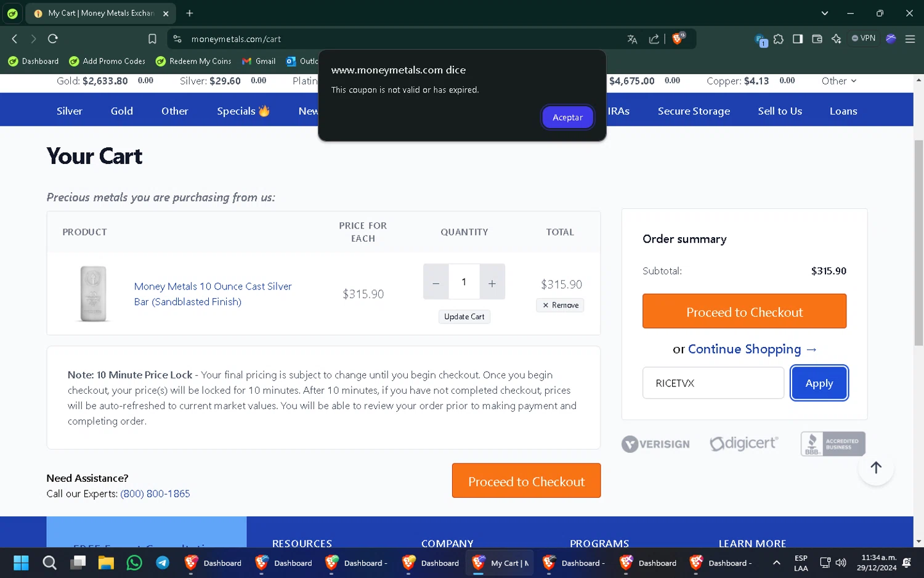
Task: Click the silver bar product thumbnail
Action: click(x=94, y=294)
